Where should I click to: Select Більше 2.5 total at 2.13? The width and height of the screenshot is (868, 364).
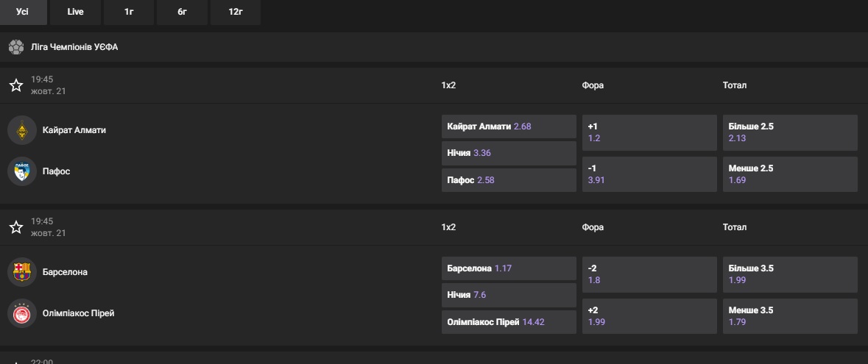[789, 132]
